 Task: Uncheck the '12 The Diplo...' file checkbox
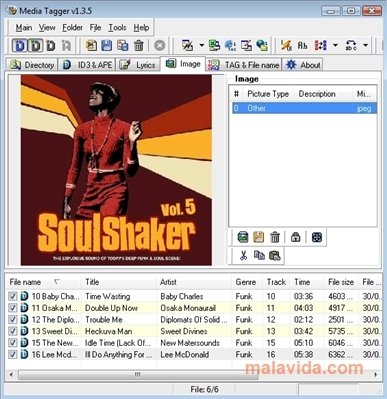[x=13, y=320]
